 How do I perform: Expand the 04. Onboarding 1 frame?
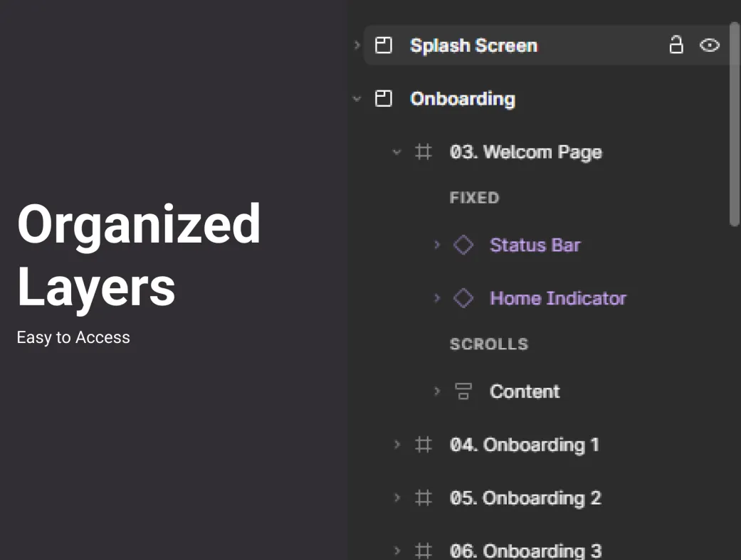(x=397, y=445)
